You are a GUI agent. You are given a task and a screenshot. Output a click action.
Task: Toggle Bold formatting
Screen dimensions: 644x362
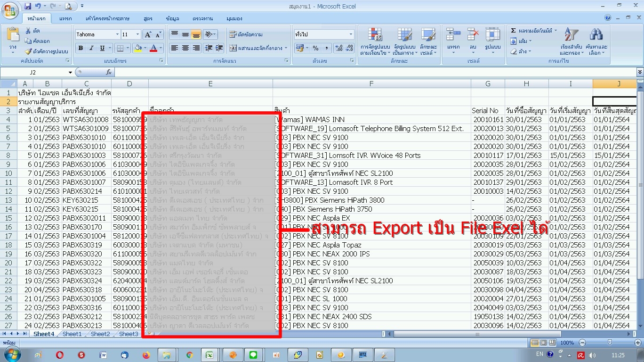click(80, 48)
